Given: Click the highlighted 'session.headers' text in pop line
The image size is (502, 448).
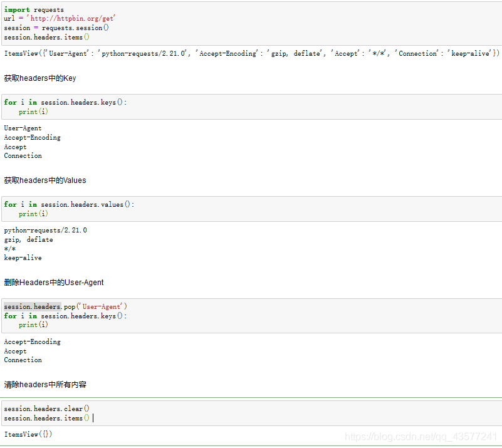Looking at the screenshot, I should [x=32, y=306].
